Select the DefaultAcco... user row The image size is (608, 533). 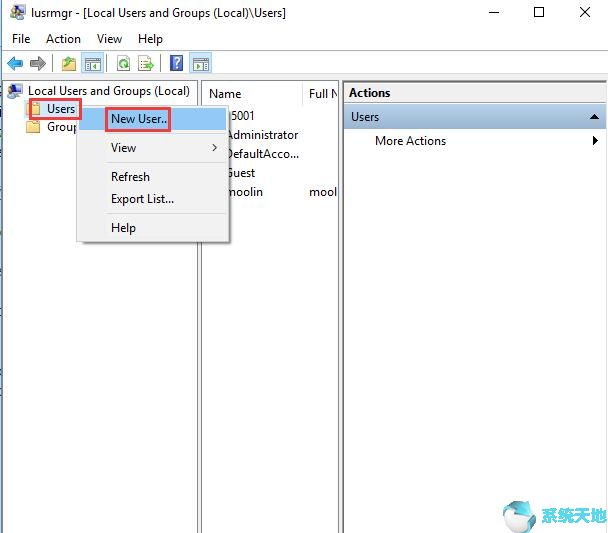tap(263, 154)
